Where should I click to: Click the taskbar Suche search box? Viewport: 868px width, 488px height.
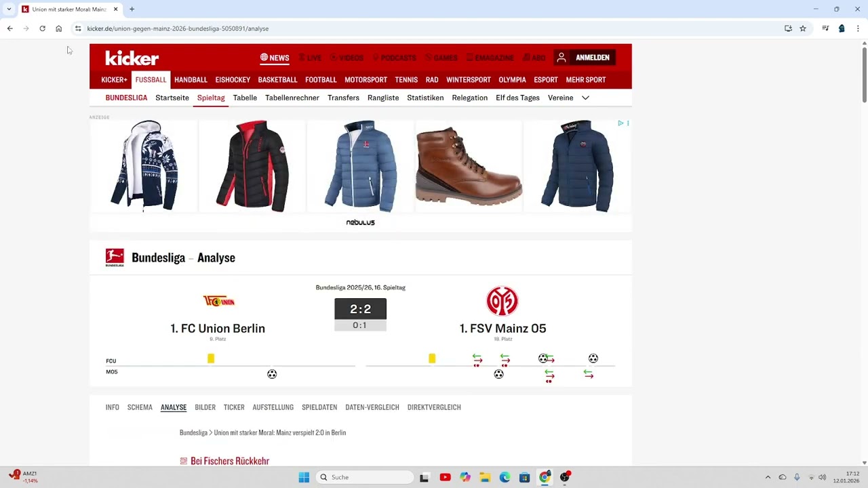(x=365, y=477)
